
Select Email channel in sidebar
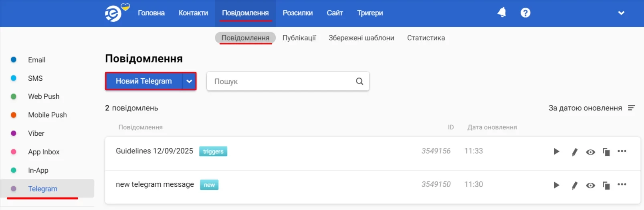[36, 60]
